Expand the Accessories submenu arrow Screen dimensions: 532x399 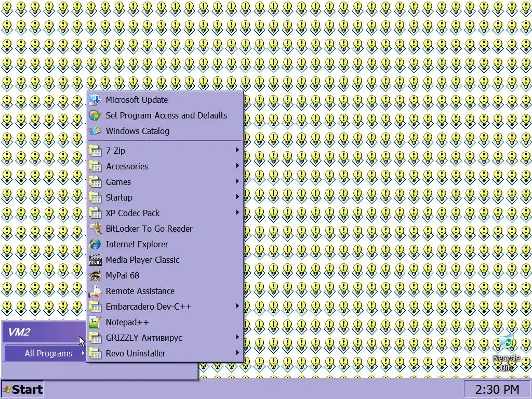click(x=237, y=166)
